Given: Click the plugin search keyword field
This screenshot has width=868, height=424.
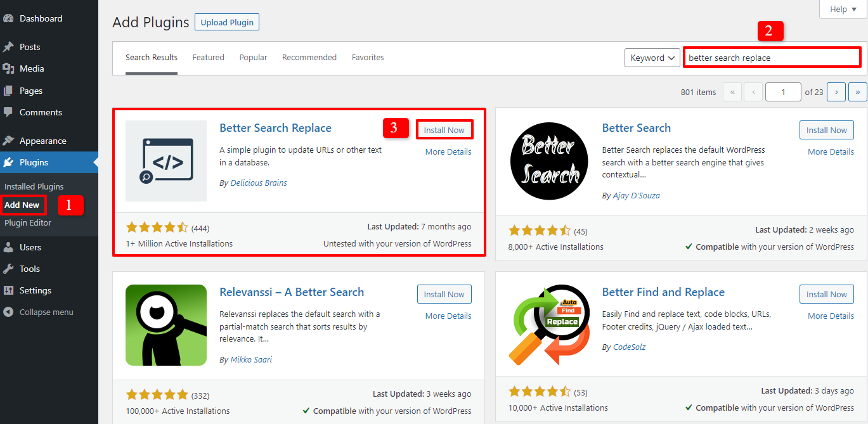Looking at the screenshot, I should 772,57.
